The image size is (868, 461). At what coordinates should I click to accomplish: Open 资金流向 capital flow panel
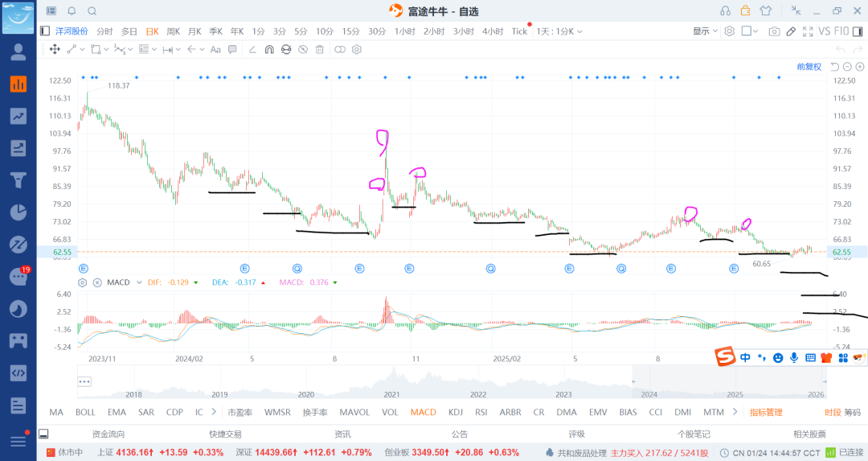(x=108, y=434)
